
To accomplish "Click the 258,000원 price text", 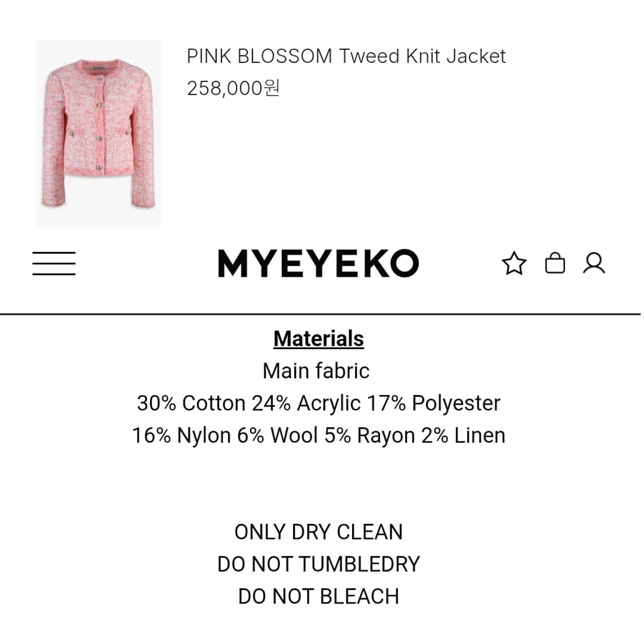I will pyautogui.click(x=233, y=88).
